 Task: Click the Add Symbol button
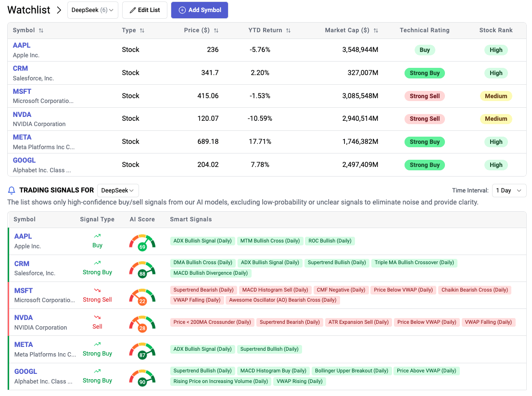tap(200, 10)
